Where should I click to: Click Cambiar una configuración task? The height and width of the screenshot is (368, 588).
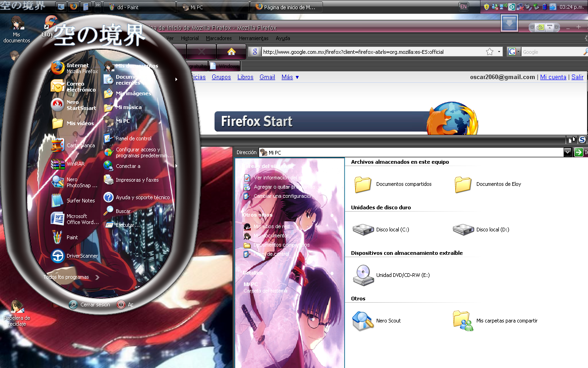[278, 196]
